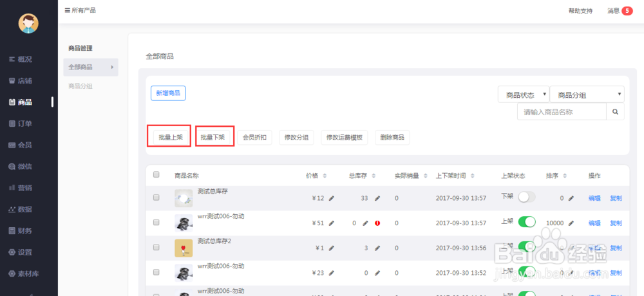644x296 pixels.
Task: Toggle 下架 switch for 测试总库存
Action: pos(527,197)
